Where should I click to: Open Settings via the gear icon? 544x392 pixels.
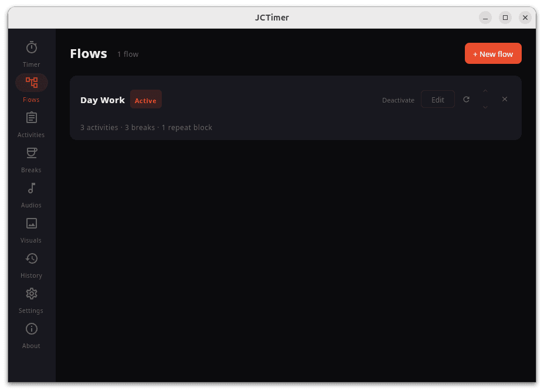(32, 294)
